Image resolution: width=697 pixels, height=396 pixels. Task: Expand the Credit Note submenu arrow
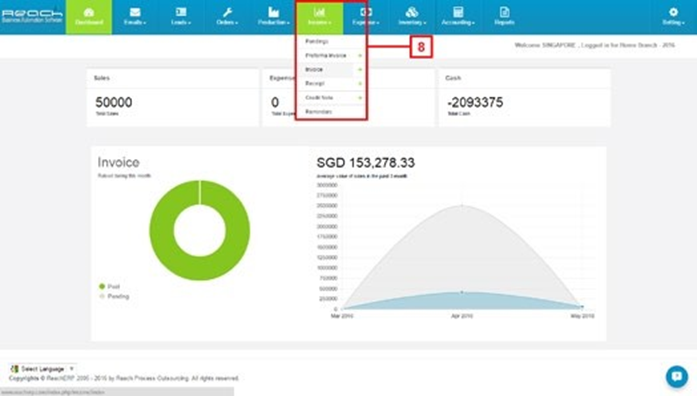coord(360,98)
